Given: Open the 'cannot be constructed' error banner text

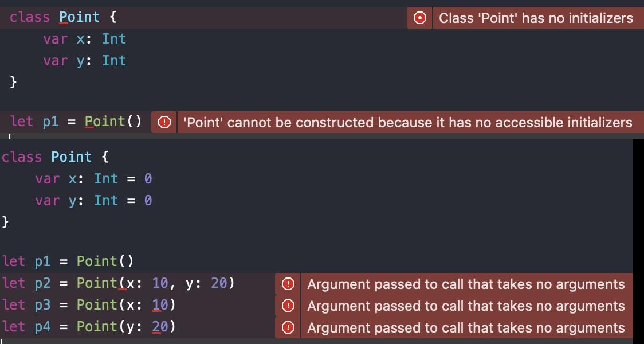Looking at the screenshot, I should pyautogui.click(x=408, y=122).
